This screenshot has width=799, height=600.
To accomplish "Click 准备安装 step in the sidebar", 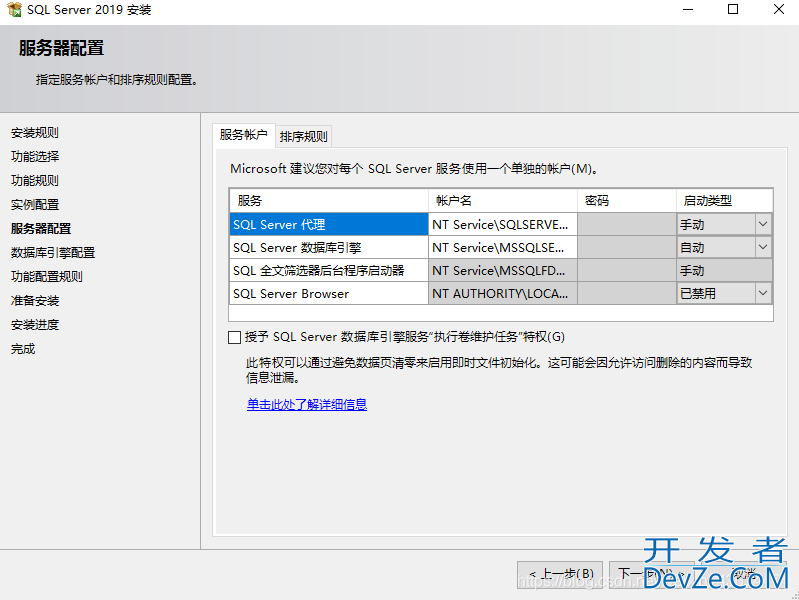I will click(x=35, y=300).
